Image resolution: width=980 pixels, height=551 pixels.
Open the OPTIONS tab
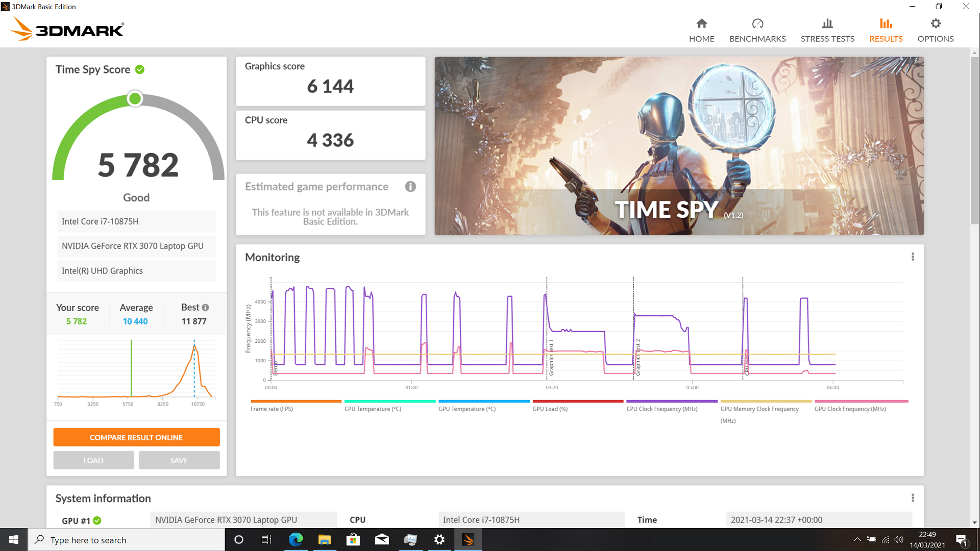tap(935, 31)
